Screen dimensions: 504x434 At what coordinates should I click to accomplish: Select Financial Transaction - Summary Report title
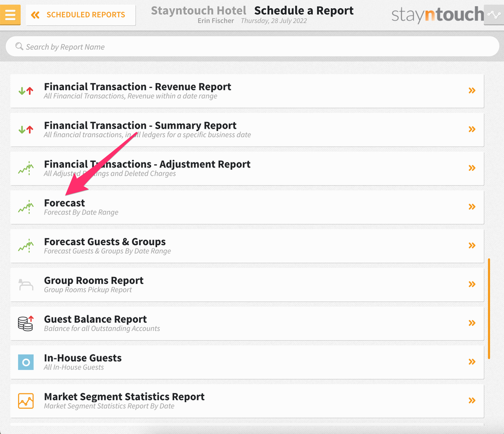pos(140,125)
